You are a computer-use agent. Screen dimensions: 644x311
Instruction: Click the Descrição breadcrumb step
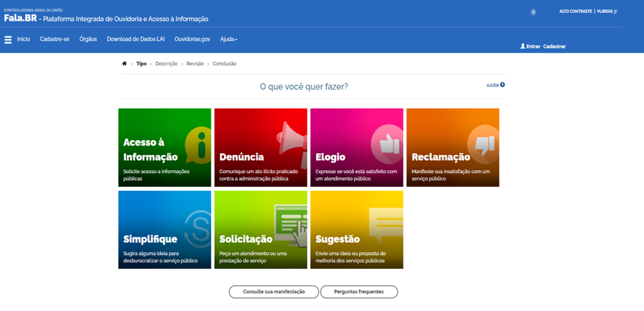click(166, 64)
